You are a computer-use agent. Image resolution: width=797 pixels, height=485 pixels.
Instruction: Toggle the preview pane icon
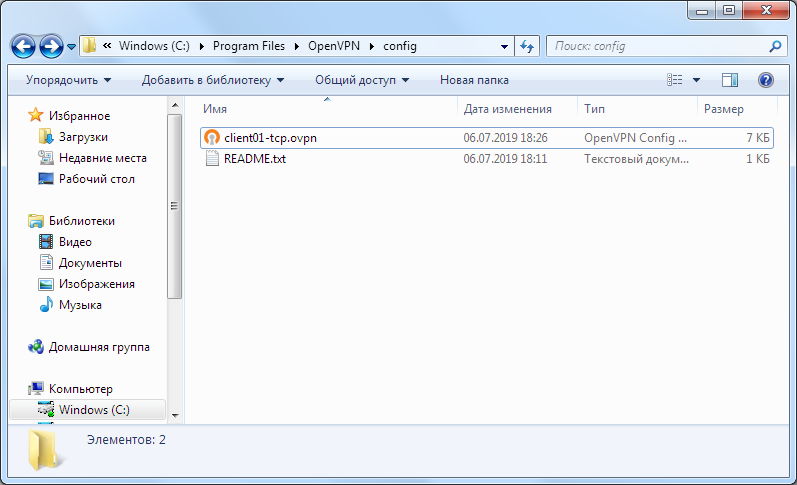coord(729,80)
